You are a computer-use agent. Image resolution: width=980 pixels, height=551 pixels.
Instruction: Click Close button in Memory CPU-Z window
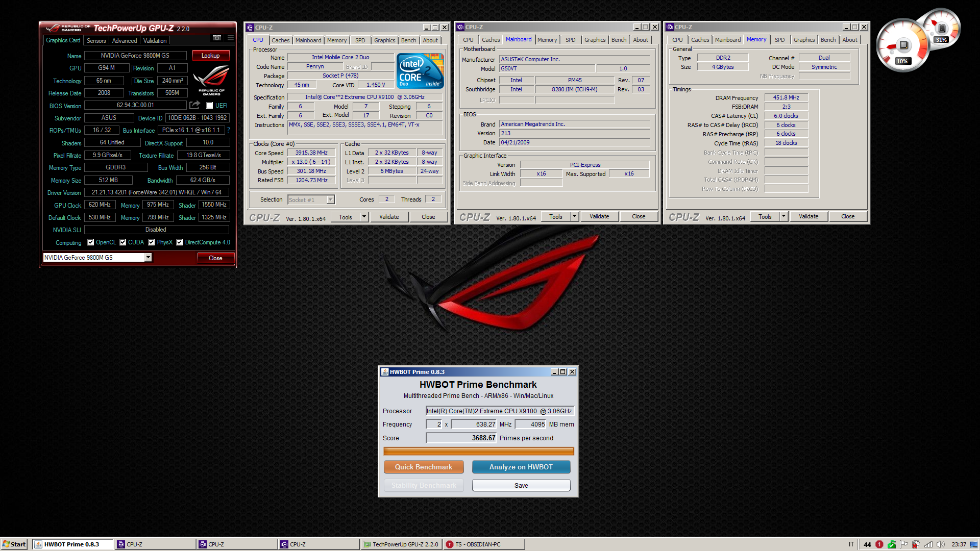pos(848,216)
